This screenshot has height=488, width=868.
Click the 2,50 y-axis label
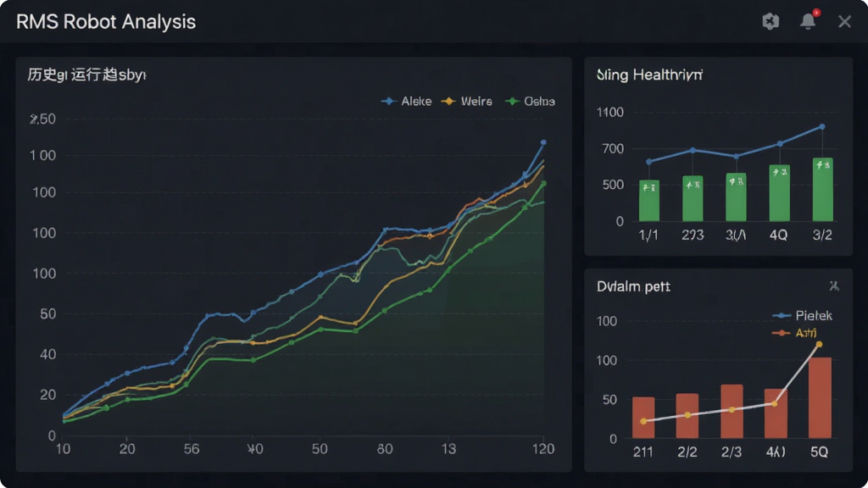pos(42,119)
